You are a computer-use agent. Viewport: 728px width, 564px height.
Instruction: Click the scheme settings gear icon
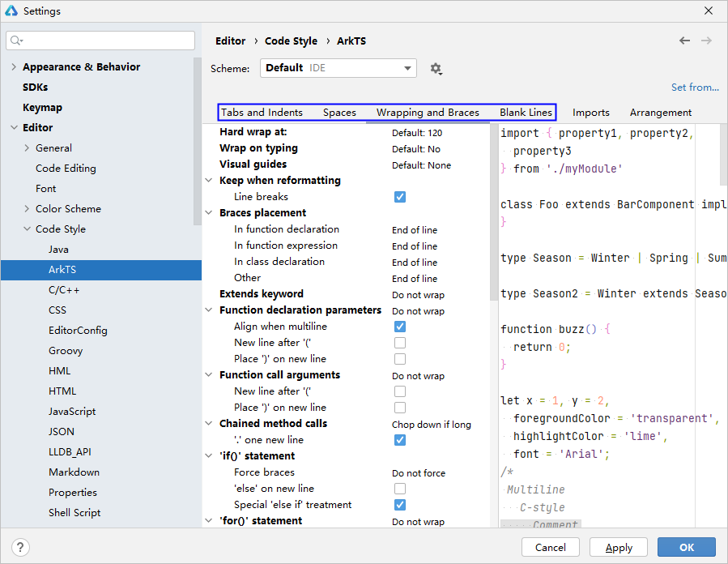[x=436, y=69]
